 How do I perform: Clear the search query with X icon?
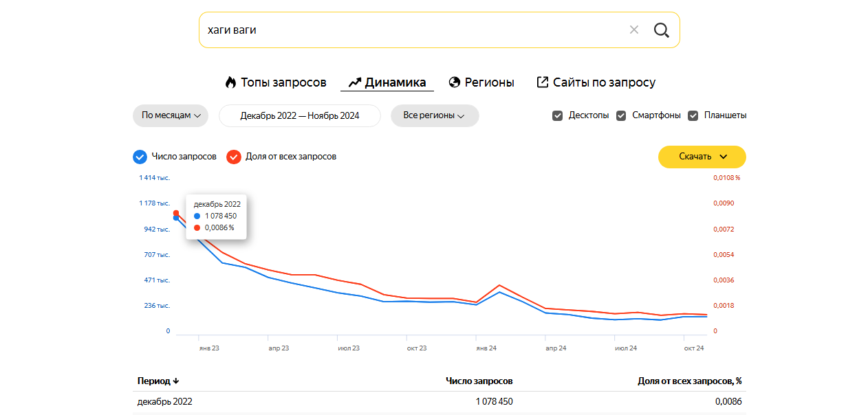coord(634,30)
